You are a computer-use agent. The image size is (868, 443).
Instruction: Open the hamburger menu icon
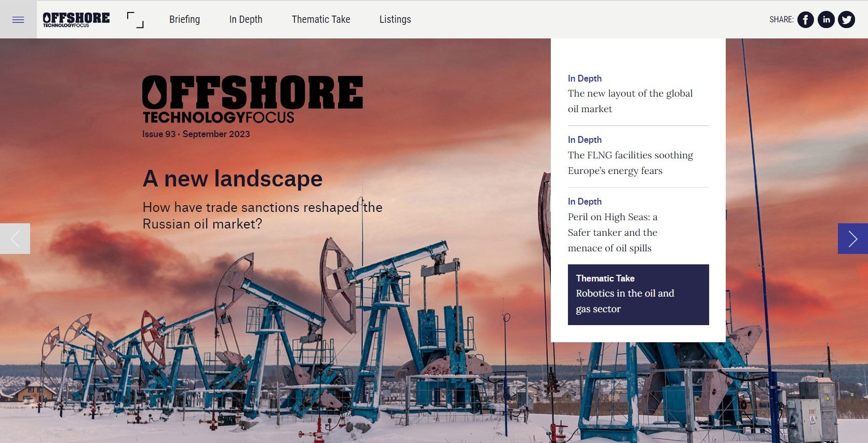[18, 20]
